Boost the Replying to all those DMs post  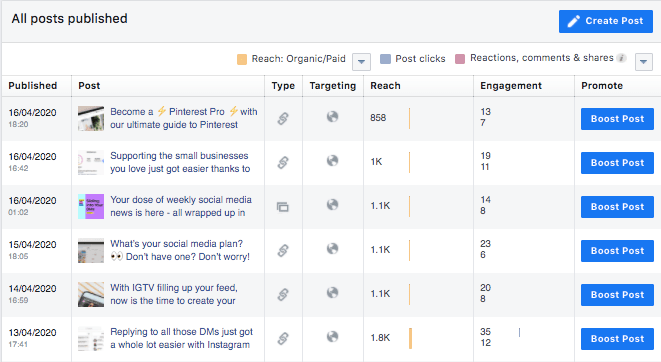617,339
